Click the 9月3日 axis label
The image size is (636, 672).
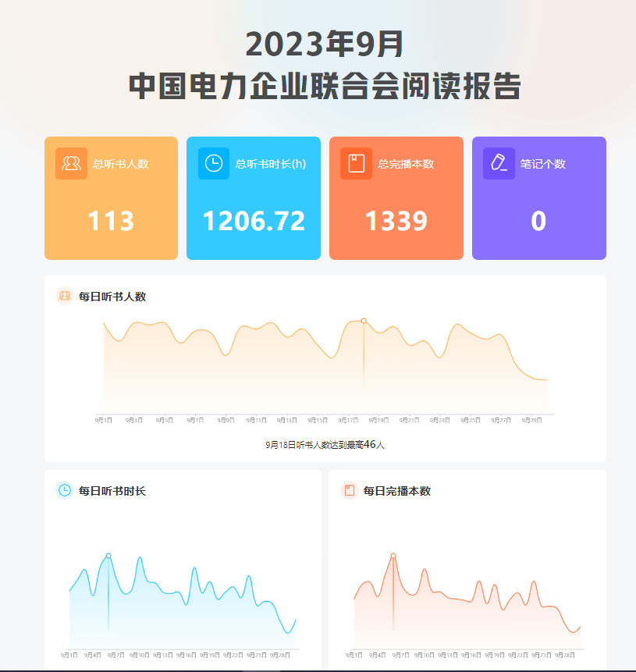tap(134, 421)
